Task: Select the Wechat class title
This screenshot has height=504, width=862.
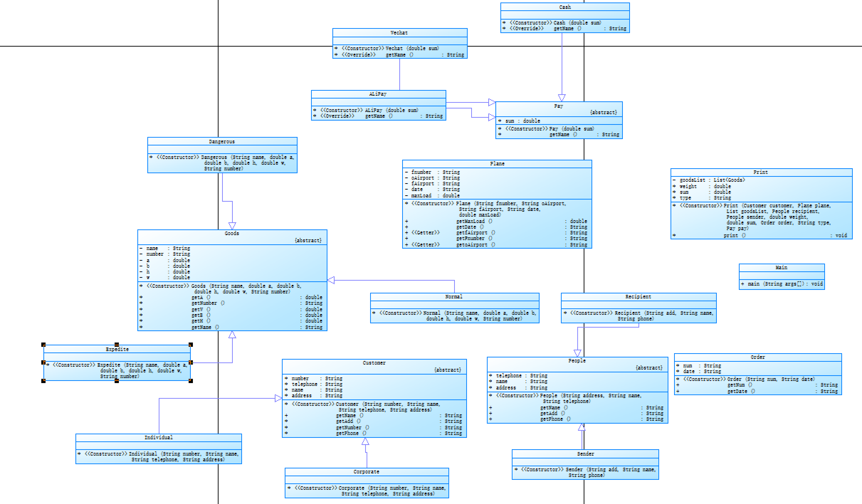Action: tap(399, 33)
